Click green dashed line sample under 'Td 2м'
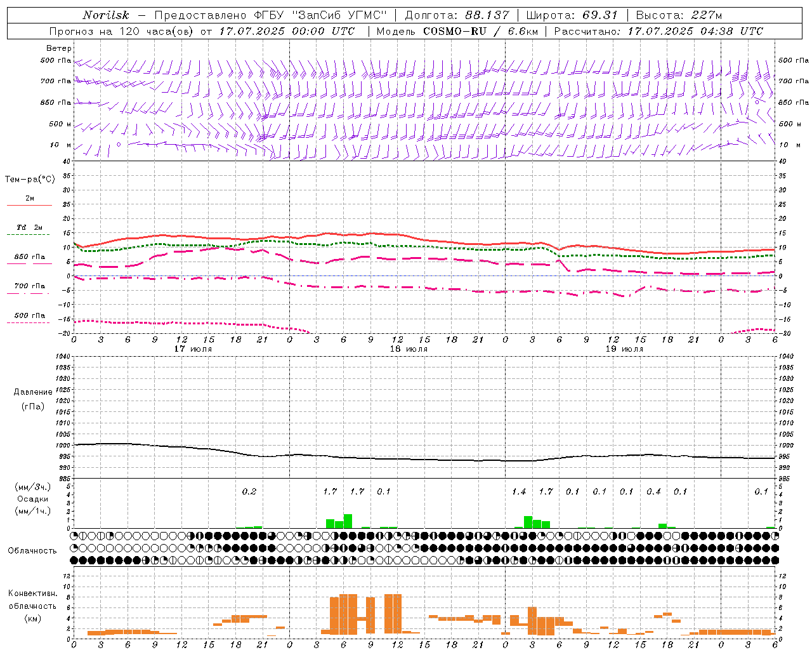The width and height of the screenshot is (812, 650). pos(29,234)
